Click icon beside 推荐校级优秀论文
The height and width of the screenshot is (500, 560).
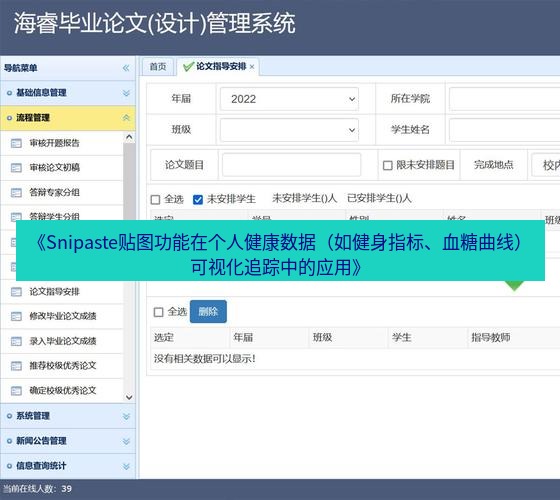pyautogui.click(x=16, y=366)
